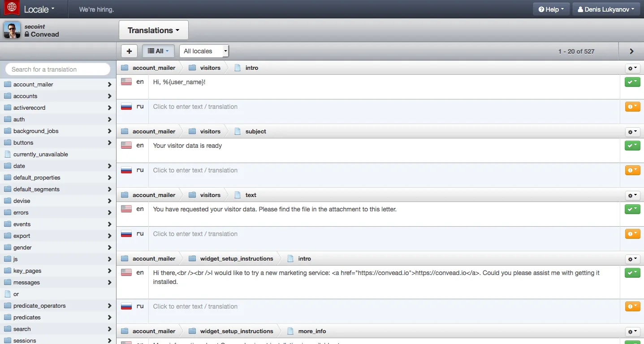Open the Translations menu

click(153, 30)
